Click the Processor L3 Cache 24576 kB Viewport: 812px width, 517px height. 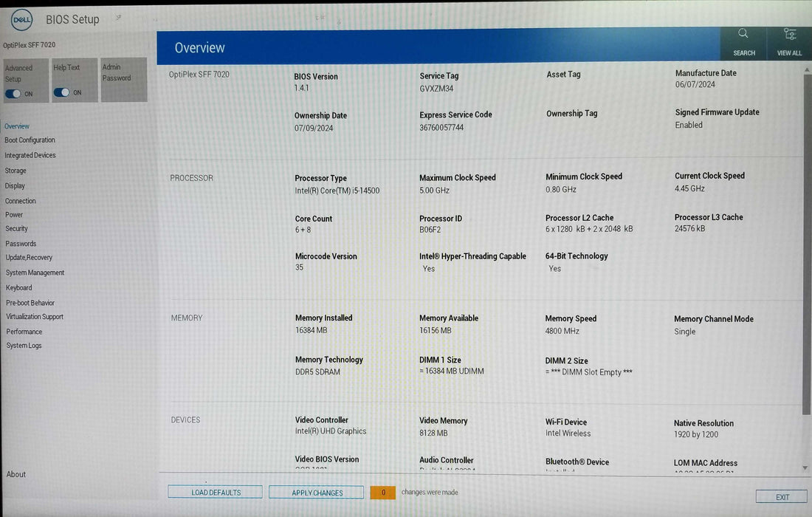[689, 228]
